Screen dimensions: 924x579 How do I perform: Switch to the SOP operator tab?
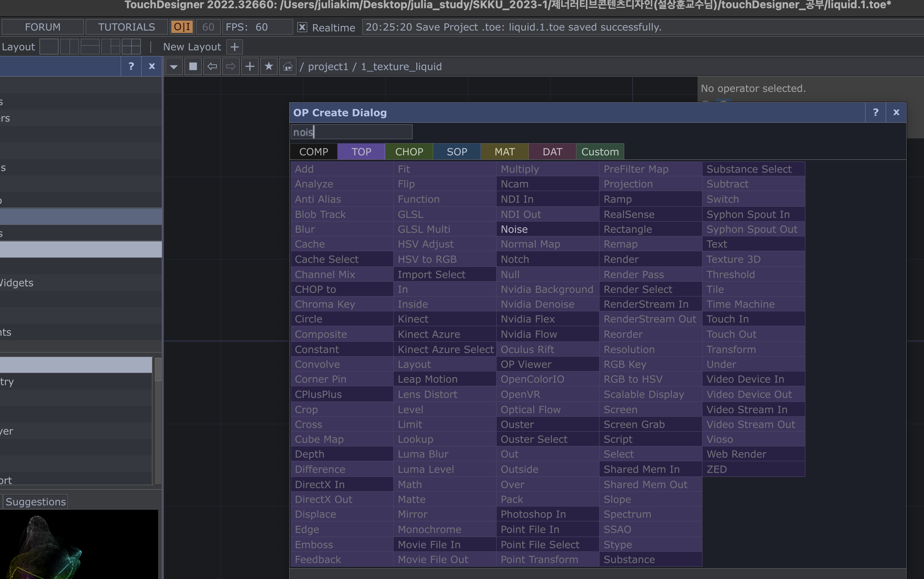pos(457,152)
